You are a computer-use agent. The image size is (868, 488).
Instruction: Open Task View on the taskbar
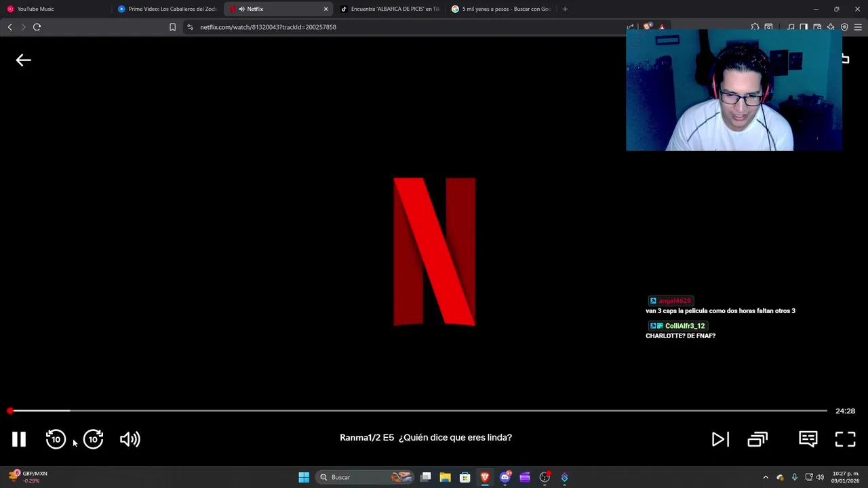click(x=425, y=477)
